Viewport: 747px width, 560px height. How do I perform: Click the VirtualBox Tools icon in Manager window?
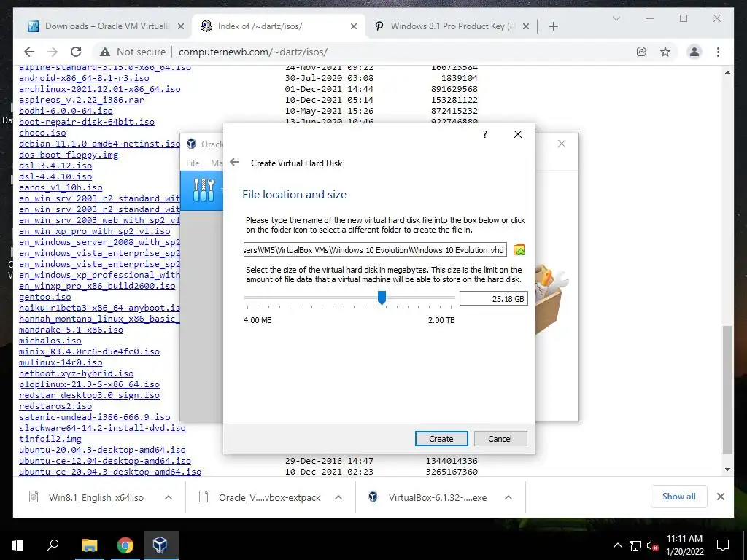click(204, 190)
